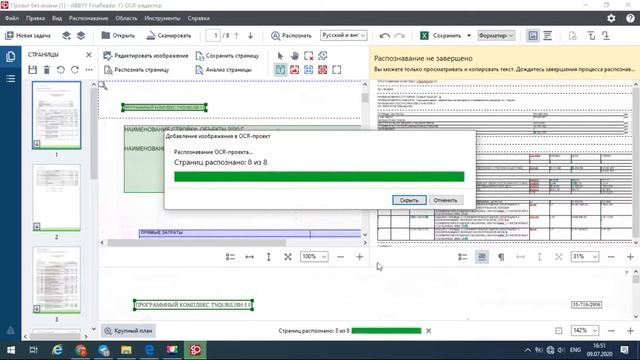Select the recognition area tool
Image resolution: width=640 pixels, height=360 pixels.
[337, 70]
